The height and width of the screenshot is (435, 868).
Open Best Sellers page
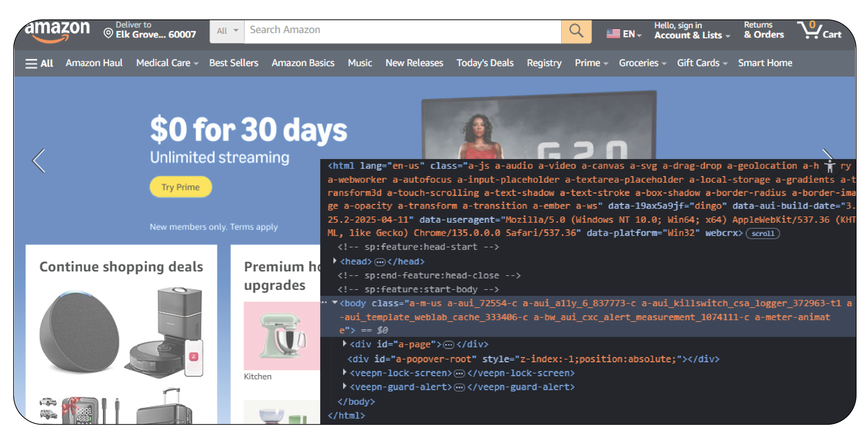[x=234, y=63]
